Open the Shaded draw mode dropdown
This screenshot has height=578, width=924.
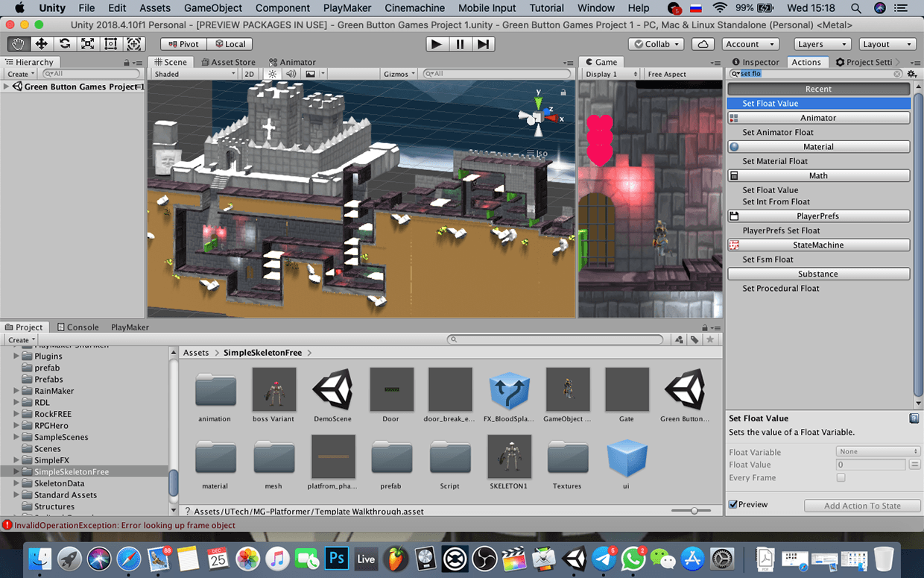coord(194,74)
